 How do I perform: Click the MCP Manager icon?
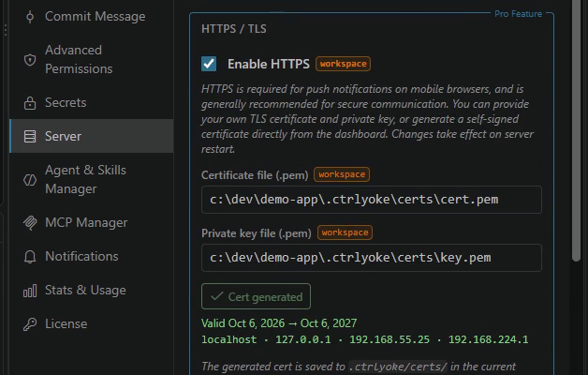coord(30,222)
